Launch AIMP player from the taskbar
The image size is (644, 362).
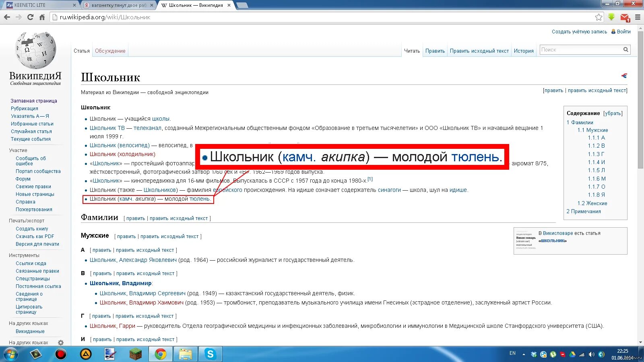[86, 354]
